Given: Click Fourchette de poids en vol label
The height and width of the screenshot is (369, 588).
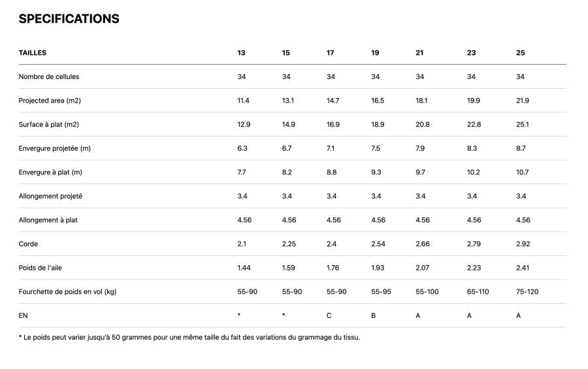Looking at the screenshot, I should click(67, 292).
